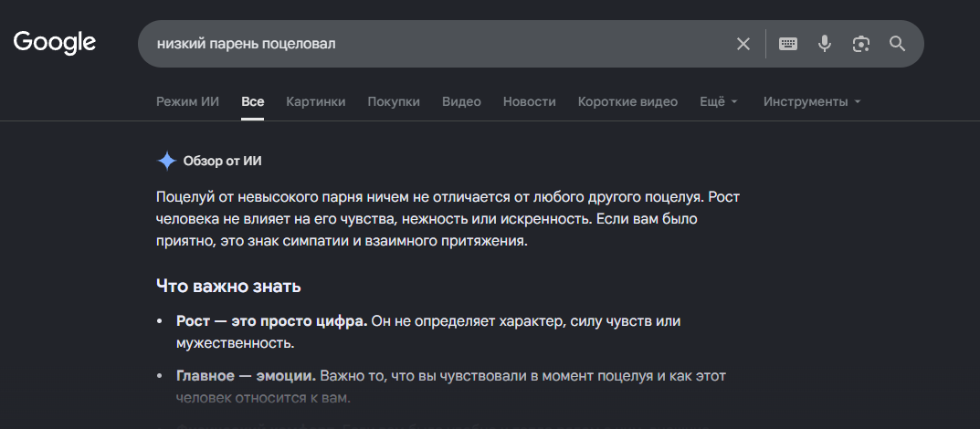Switch to the 'Видео' tab
The width and height of the screenshot is (980, 429).
pos(461,102)
